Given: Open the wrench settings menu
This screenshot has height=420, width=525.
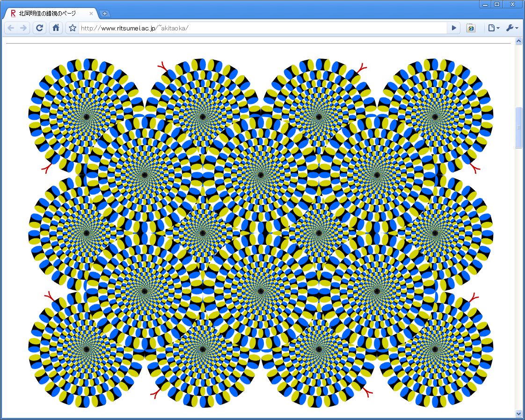Looking at the screenshot, I should click(x=512, y=28).
